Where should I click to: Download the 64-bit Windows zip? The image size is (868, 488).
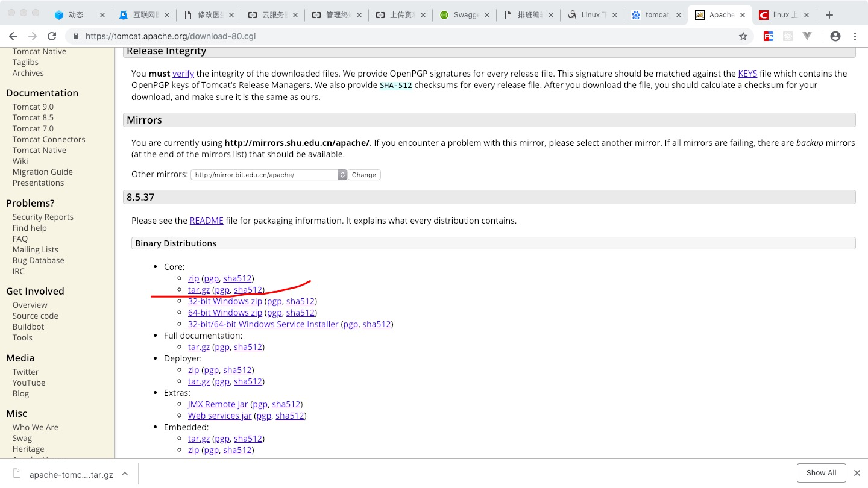click(x=225, y=313)
